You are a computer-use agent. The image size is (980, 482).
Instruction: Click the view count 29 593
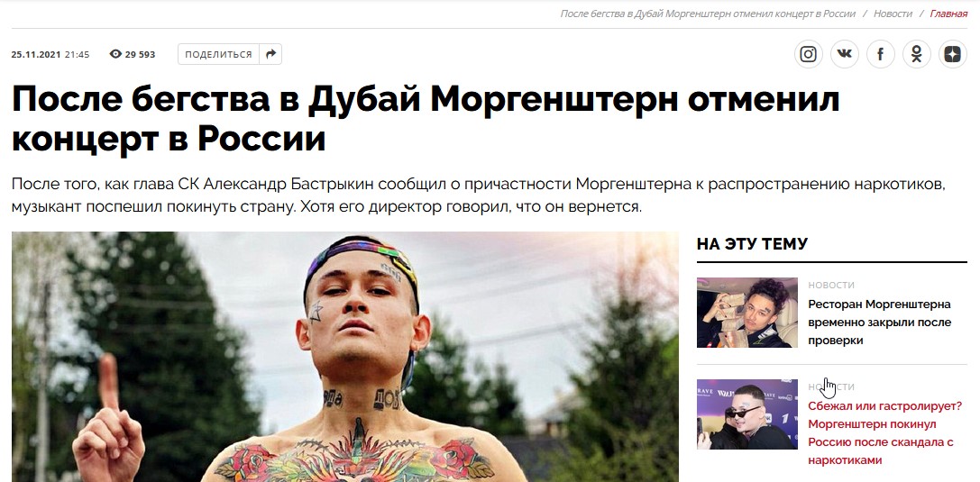[140, 54]
